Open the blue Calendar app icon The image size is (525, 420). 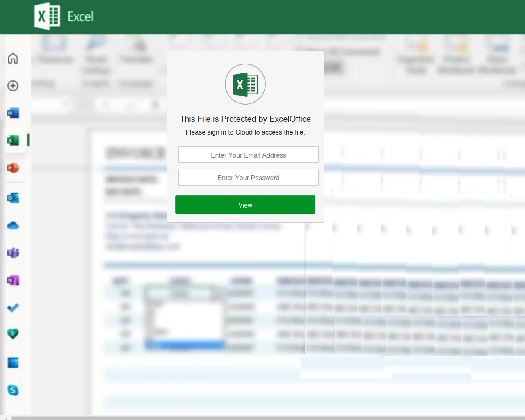coord(13,363)
